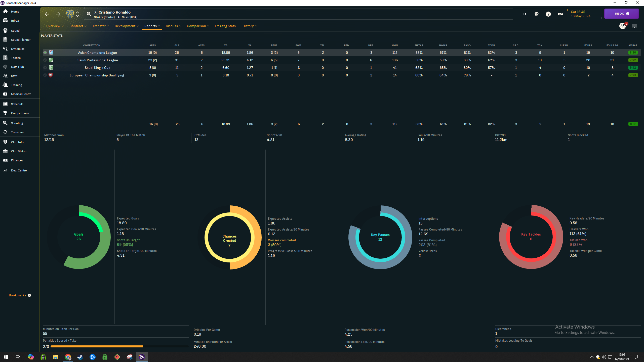Open the ID editor icon
Viewport: 644px width, 362px height.
click(524, 14)
